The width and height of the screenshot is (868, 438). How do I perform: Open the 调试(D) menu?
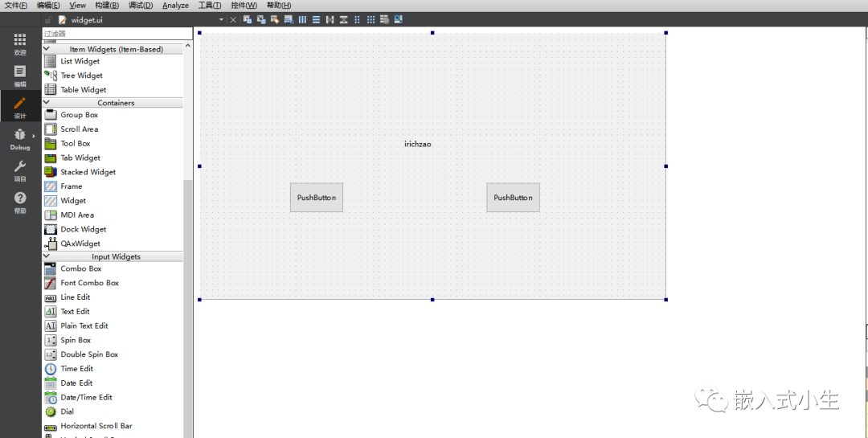[141, 5]
